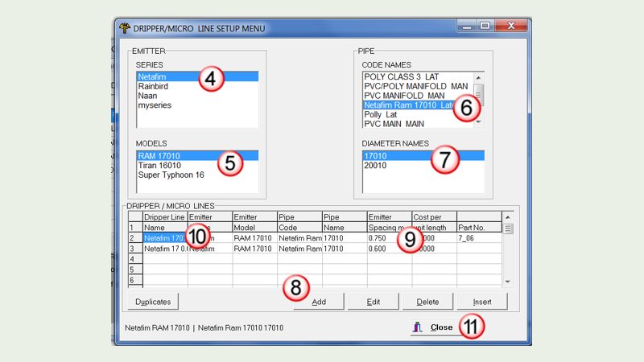Image resolution: width=644 pixels, height=362 pixels.
Task: Click the Emitter Spacing column header
Action: 390,222
